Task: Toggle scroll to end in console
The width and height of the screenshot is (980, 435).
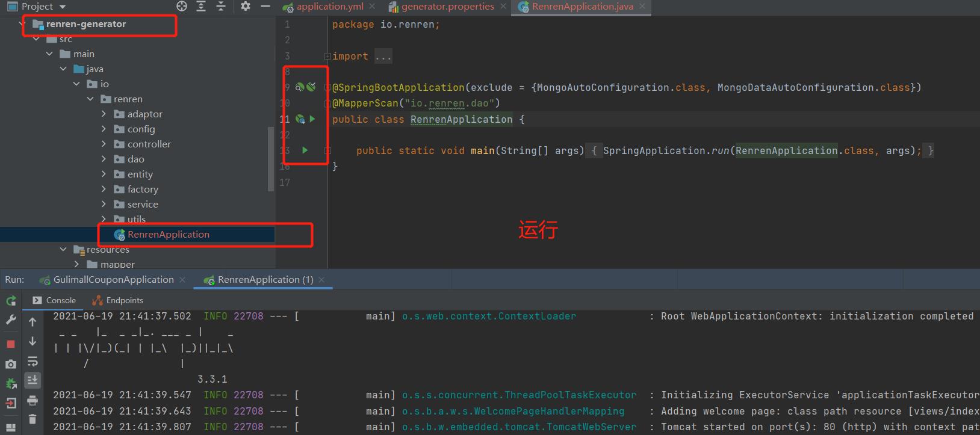Action: 33,380
